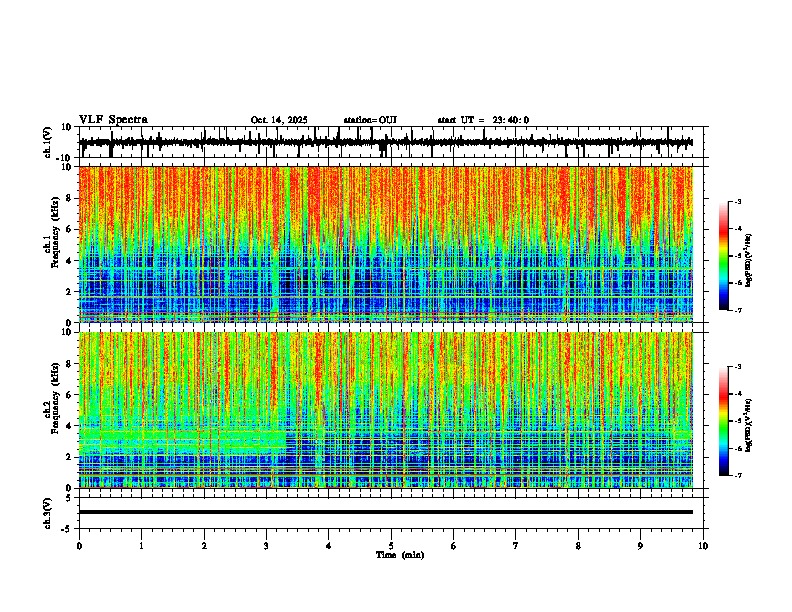Click the time axis tick label "3"
Viewport: 792px width, 612px height.
coord(266,546)
